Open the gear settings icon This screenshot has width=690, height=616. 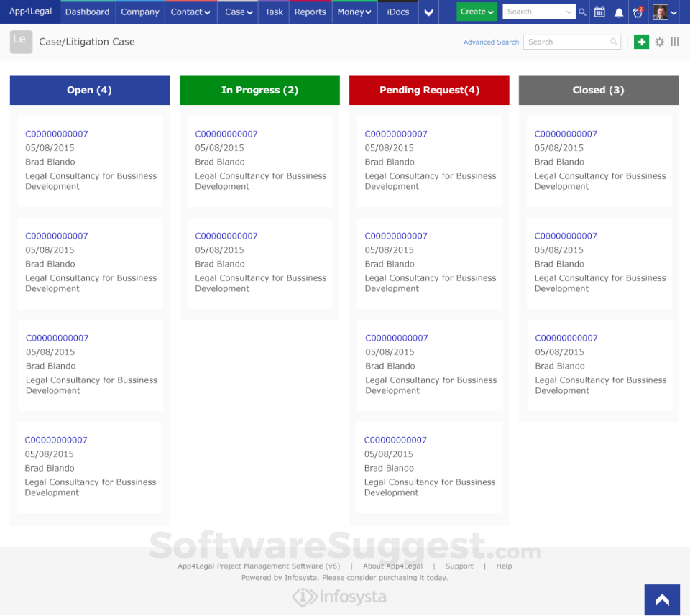click(660, 42)
